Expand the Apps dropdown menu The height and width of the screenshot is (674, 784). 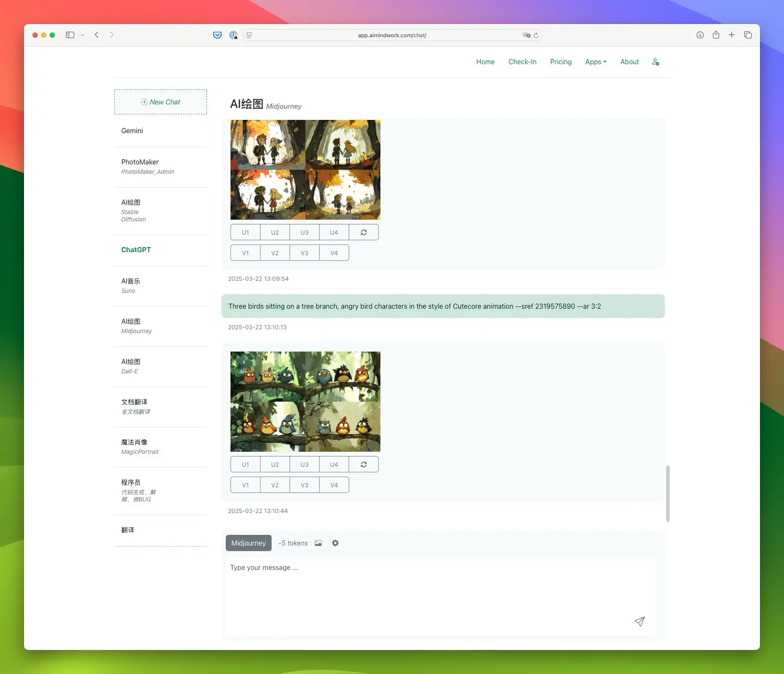[596, 62]
